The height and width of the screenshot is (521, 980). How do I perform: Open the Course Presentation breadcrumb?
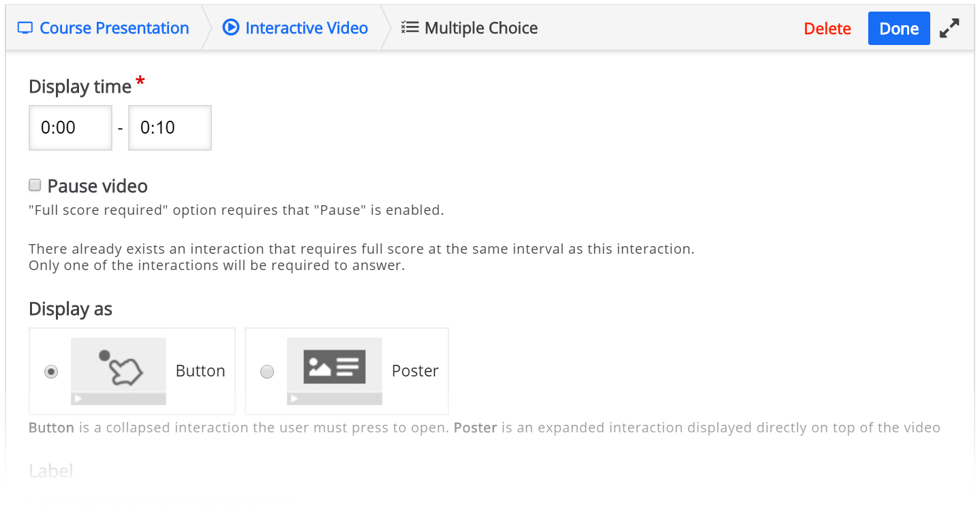coord(114,28)
